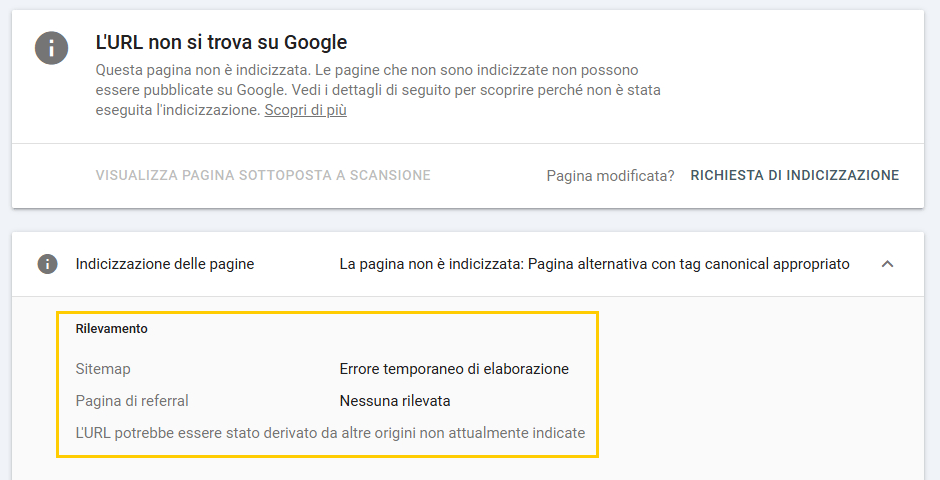Click inside the yellow highlighted Rilevamento box
Viewport: 940px width, 480px height.
[x=327, y=384]
